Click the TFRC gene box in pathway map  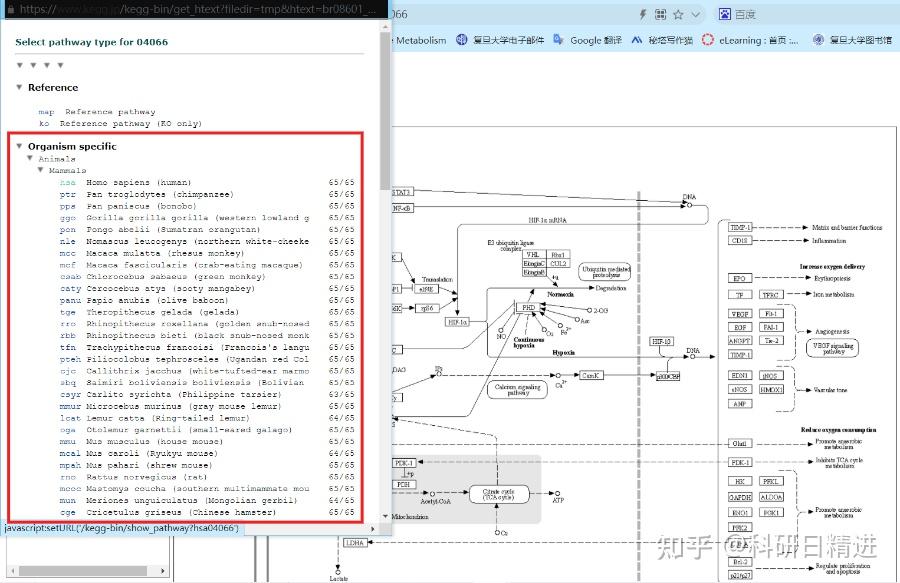771,294
